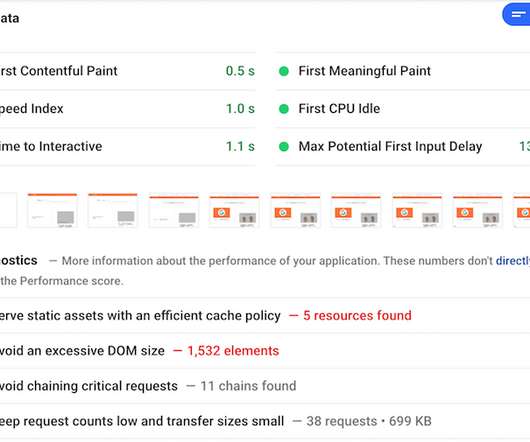Expand the request counts and transfer sizes audit

coord(265,421)
